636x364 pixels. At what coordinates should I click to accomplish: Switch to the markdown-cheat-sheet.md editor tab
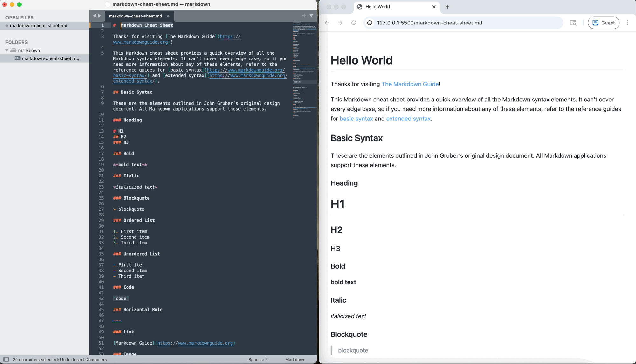136,16
